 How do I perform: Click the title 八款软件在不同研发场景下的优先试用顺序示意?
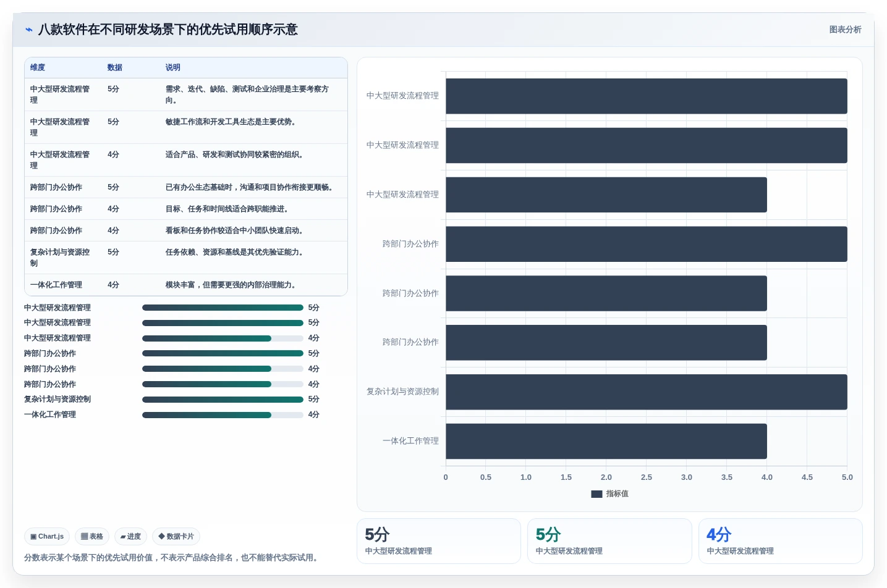tap(168, 30)
